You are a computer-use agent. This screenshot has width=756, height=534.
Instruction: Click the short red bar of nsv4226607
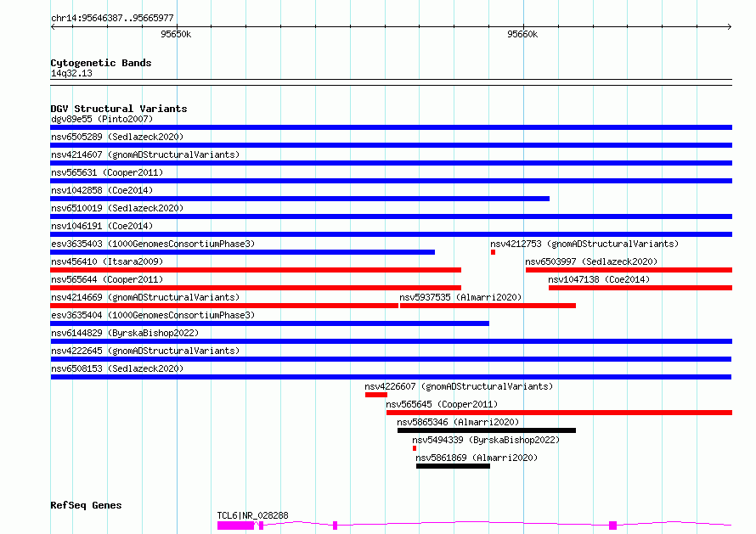pyautogui.click(x=376, y=395)
